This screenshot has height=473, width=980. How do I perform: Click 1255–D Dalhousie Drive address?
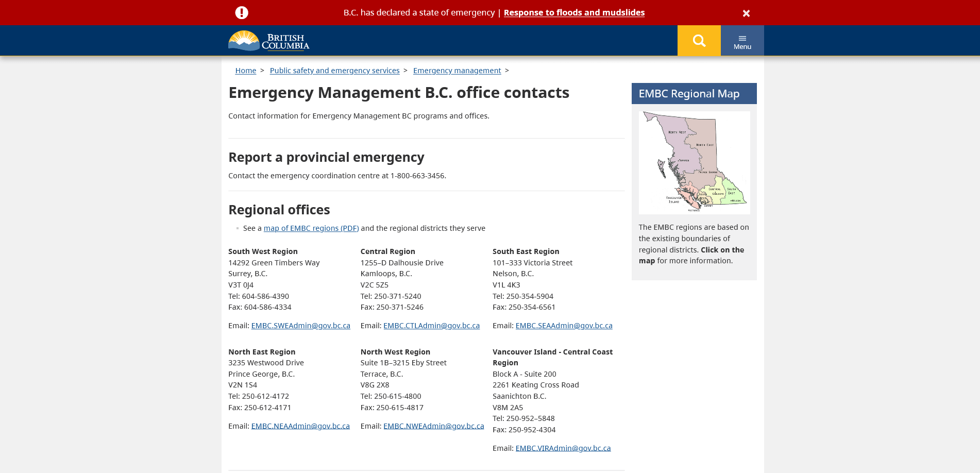[402, 263]
